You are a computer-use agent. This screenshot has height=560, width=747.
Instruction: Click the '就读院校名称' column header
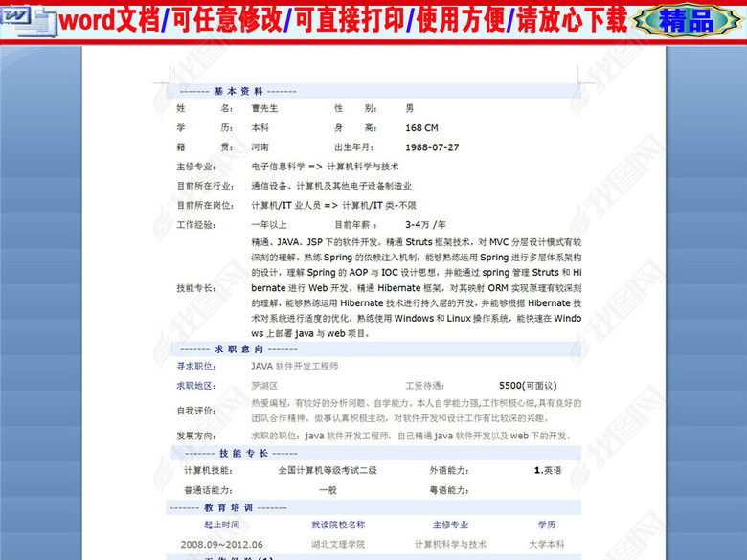point(338,525)
